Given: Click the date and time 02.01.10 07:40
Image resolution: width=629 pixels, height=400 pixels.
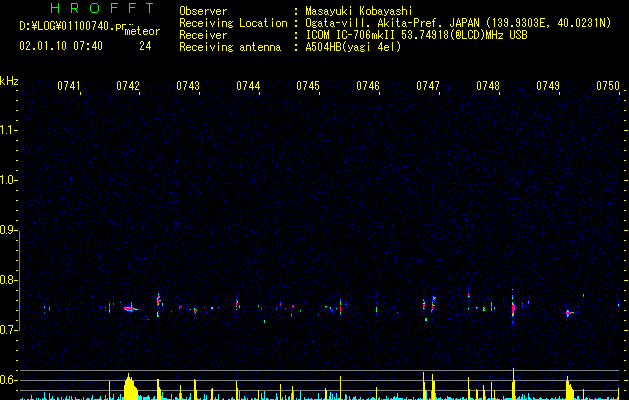Looking at the screenshot, I should click(x=61, y=46).
